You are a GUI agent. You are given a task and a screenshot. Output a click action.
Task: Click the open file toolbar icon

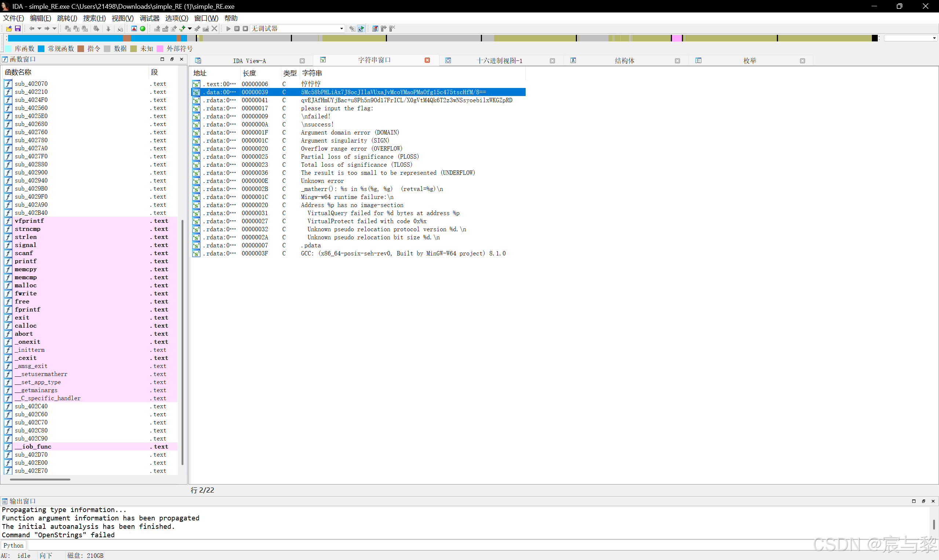click(9, 29)
